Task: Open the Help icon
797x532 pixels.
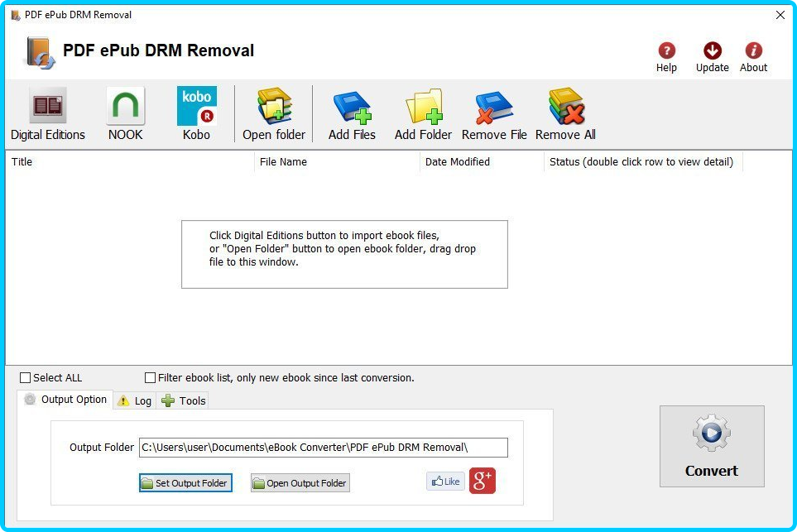Action: click(x=666, y=50)
